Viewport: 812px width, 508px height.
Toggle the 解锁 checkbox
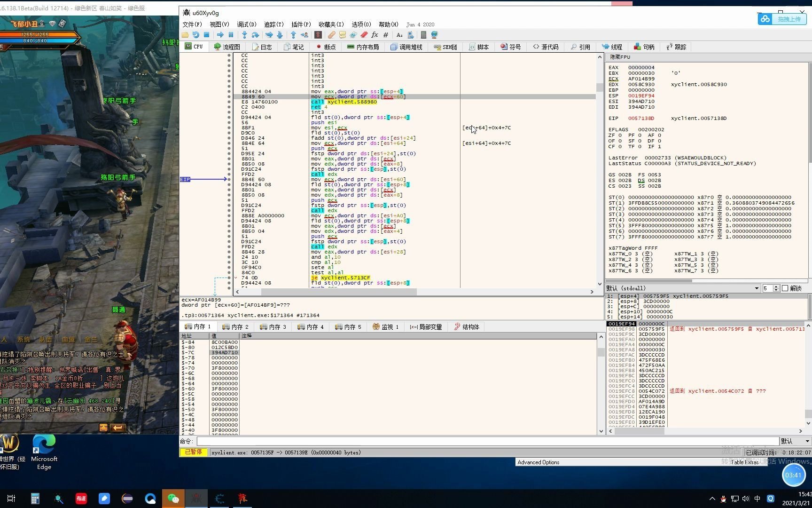click(785, 288)
